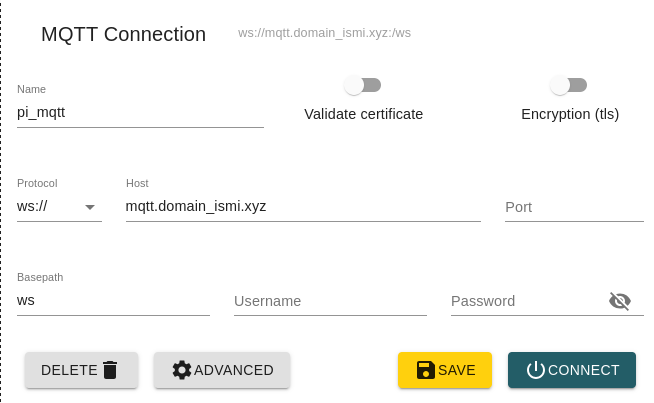The image size is (654, 403).
Task: Turn on the Encryption (tls) switch
Action: [569, 85]
